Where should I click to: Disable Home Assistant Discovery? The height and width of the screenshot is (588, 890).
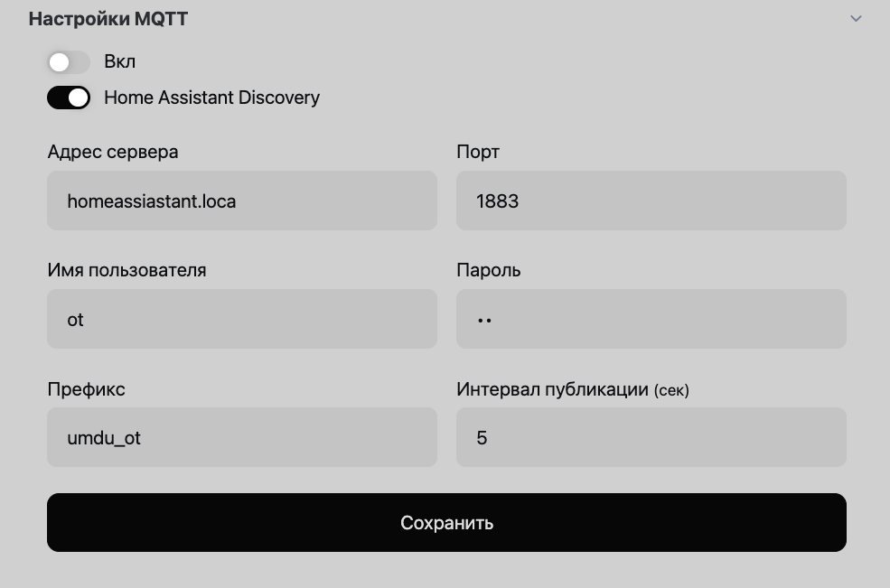point(68,98)
